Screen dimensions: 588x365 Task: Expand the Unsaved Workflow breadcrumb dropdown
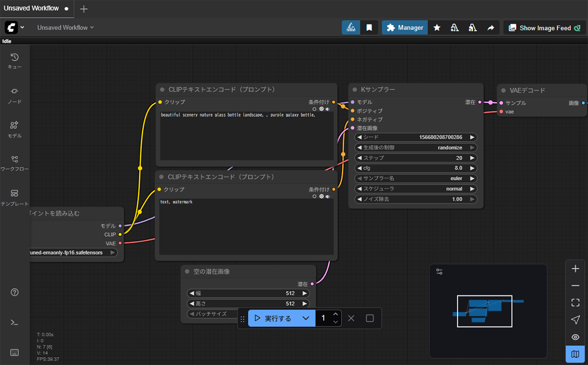tap(66, 27)
